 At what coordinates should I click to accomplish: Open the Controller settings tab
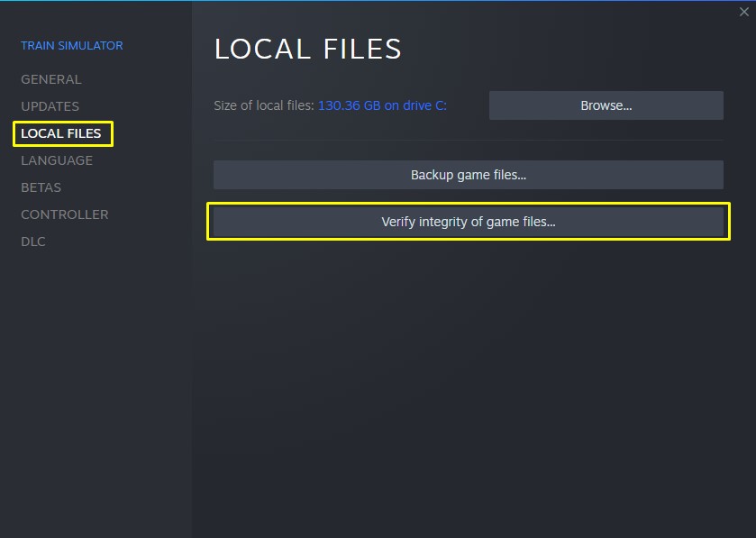point(65,214)
